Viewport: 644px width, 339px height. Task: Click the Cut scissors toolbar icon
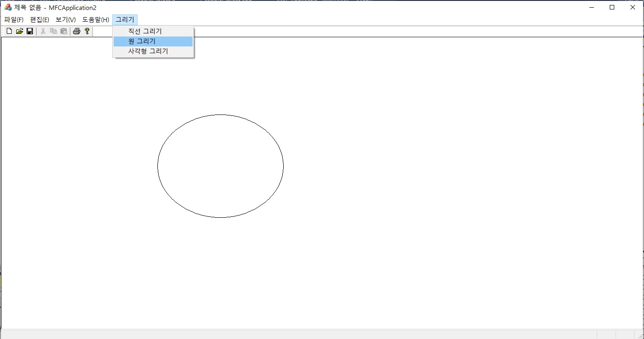(43, 31)
